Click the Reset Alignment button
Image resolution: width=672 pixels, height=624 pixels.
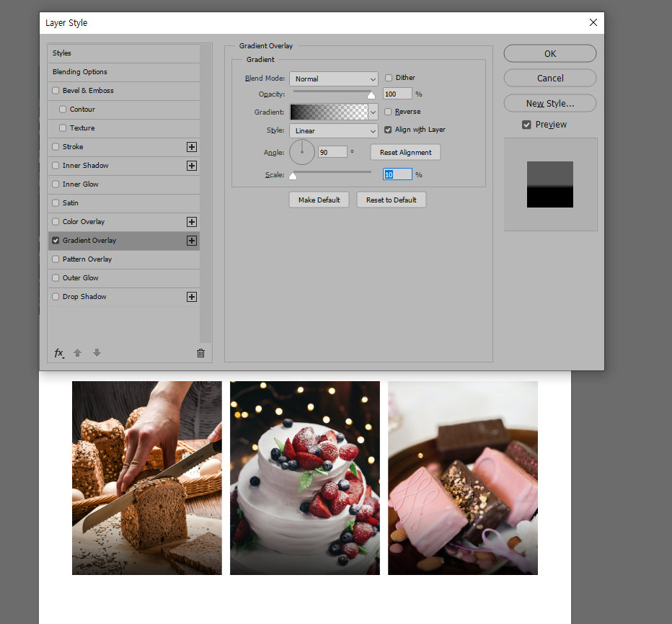pos(405,153)
